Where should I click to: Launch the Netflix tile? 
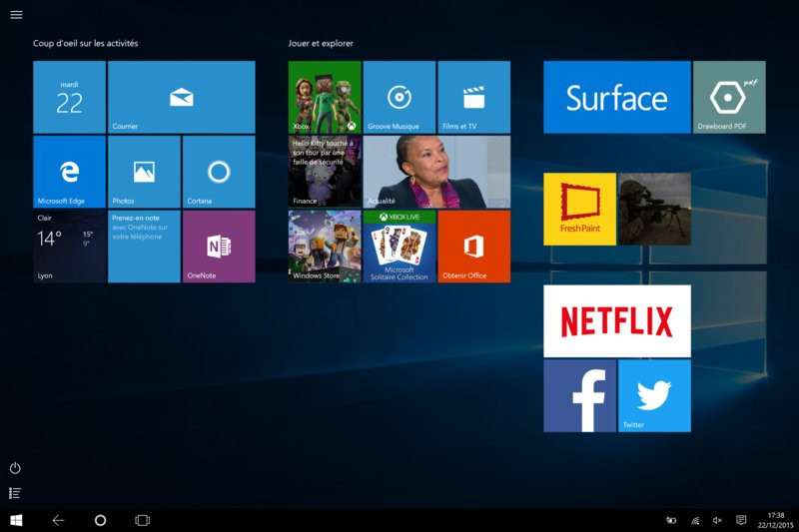[x=617, y=321]
